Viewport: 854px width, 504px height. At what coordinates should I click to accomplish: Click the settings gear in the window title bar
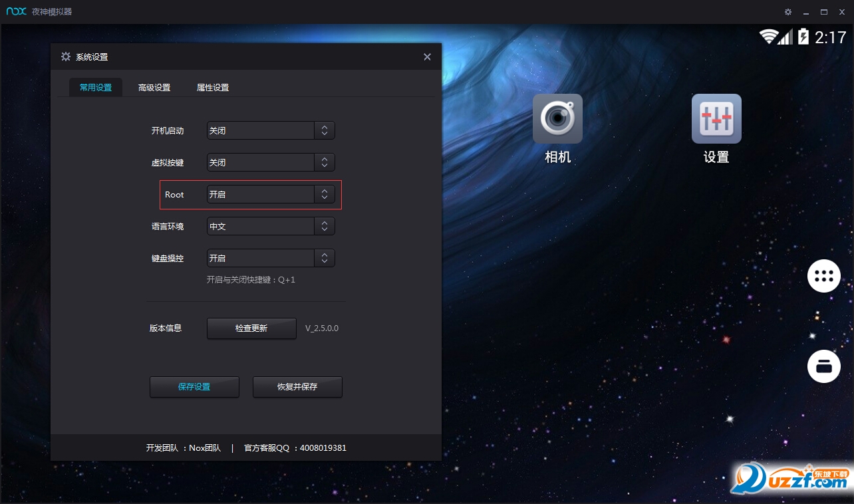787,11
